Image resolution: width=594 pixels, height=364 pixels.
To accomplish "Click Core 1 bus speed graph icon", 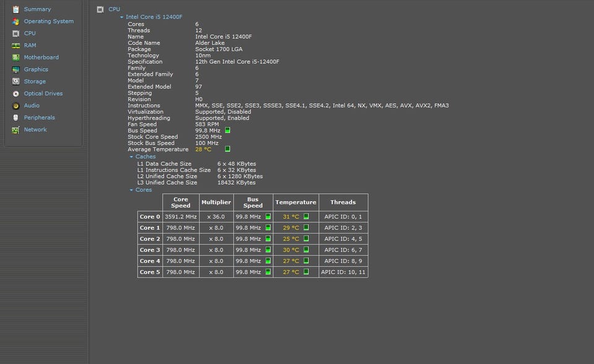I will click(x=268, y=227).
